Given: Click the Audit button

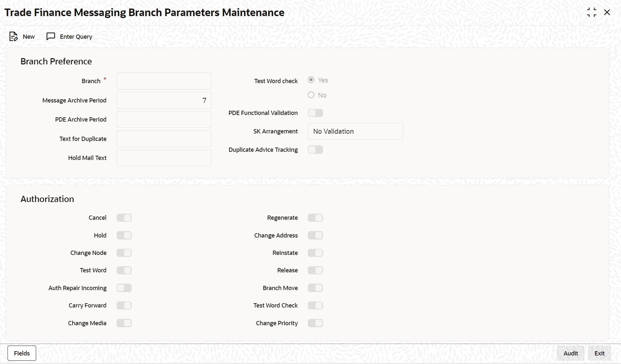Looking at the screenshot, I should [571, 353].
